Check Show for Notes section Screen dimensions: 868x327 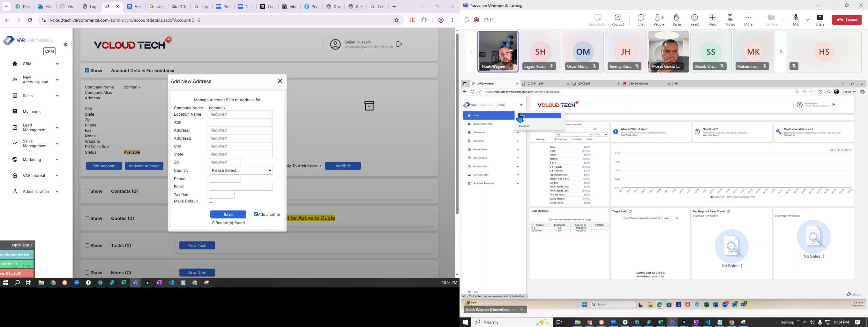point(87,272)
